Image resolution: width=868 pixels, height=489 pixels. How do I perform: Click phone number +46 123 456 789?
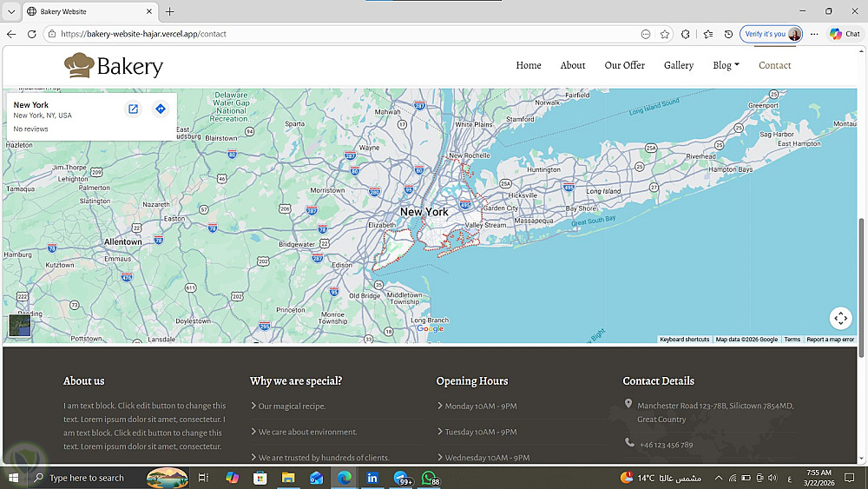666,445
